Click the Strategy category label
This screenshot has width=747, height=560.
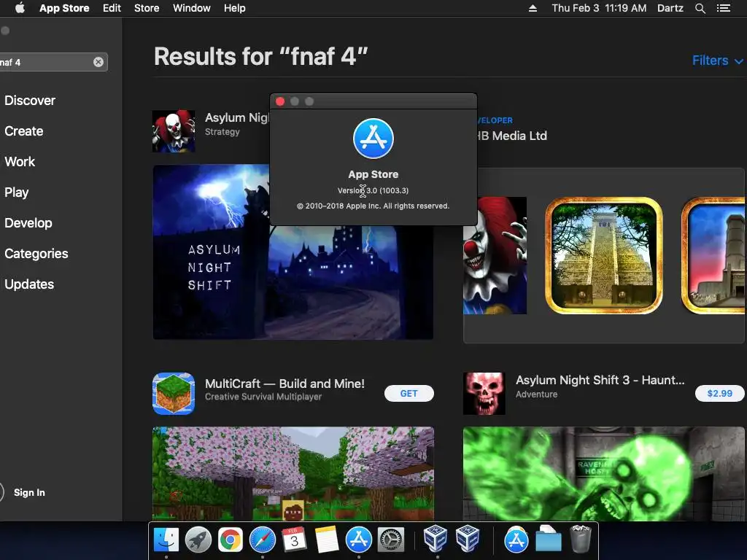click(222, 132)
